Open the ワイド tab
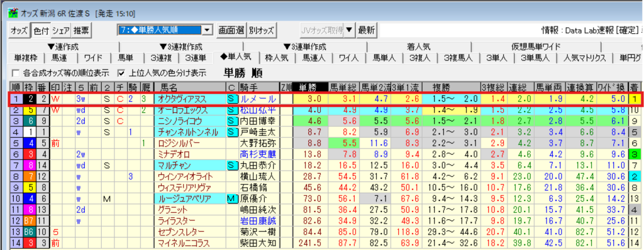 pos(93,57)
